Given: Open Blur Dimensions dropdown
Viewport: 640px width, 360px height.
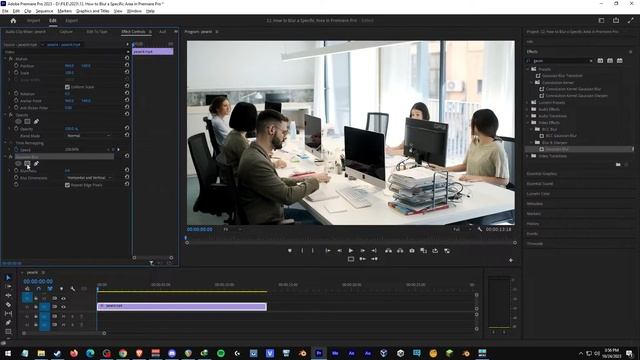Looking at the screenshot, I should point(89,178).
